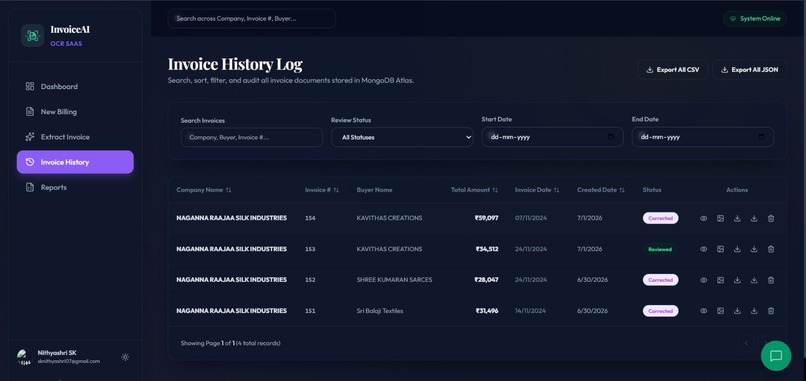
Task: Sort the table by Total Amount
Action: (474, 190)
